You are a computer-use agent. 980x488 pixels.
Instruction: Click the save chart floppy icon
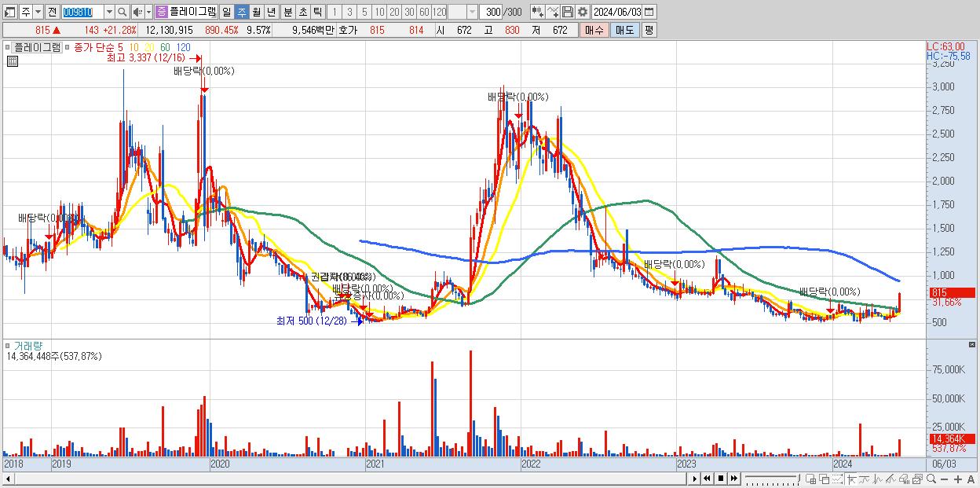click(x=567, y=12)
